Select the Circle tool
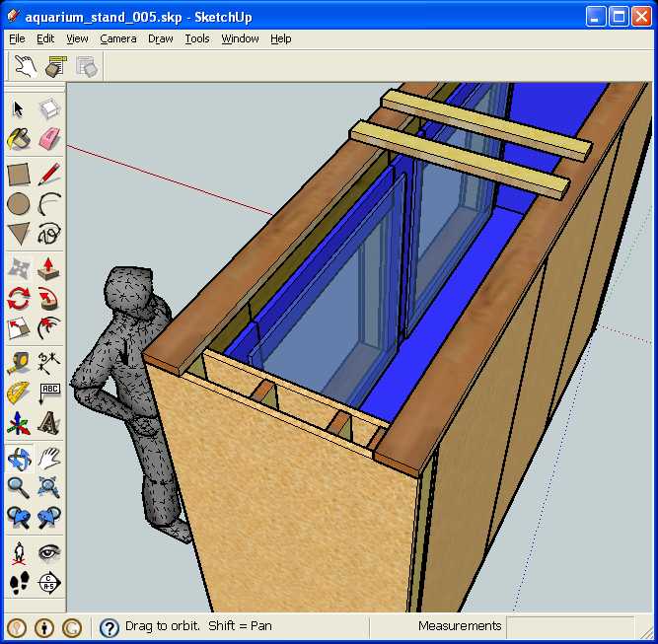Screen dimensions: 658x644 tap(19, 204)
